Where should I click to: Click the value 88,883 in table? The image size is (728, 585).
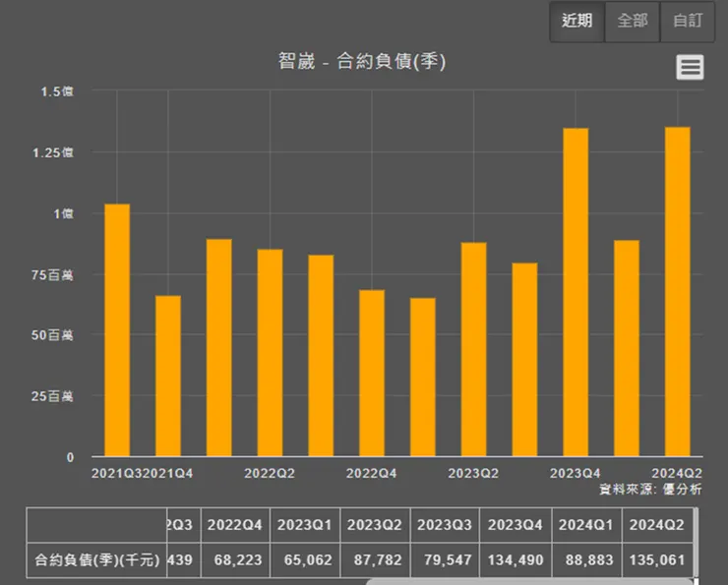pyautogui.click(x=589, y=560)
